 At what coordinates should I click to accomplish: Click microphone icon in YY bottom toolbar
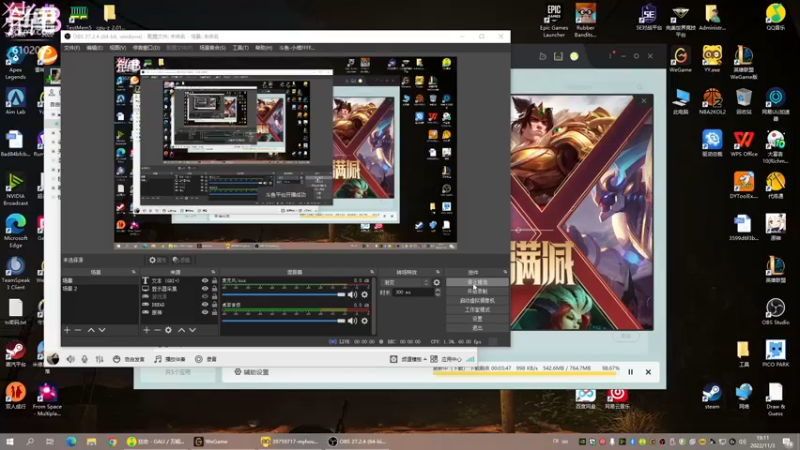[x=85, y=359]
